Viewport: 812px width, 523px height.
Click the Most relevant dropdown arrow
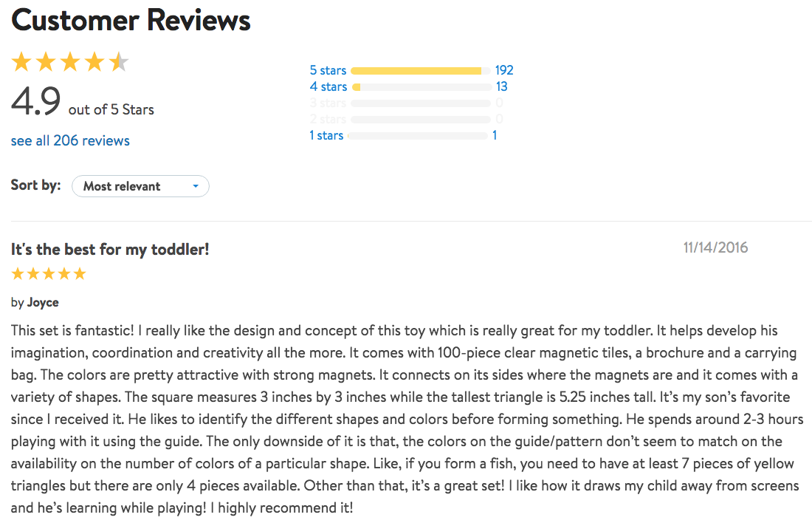196,186
